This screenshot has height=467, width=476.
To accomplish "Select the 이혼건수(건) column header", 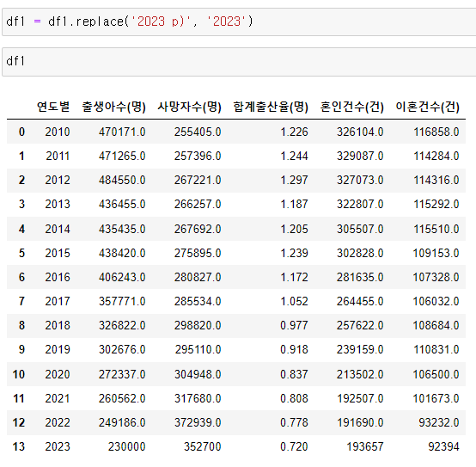I will 427,107.
